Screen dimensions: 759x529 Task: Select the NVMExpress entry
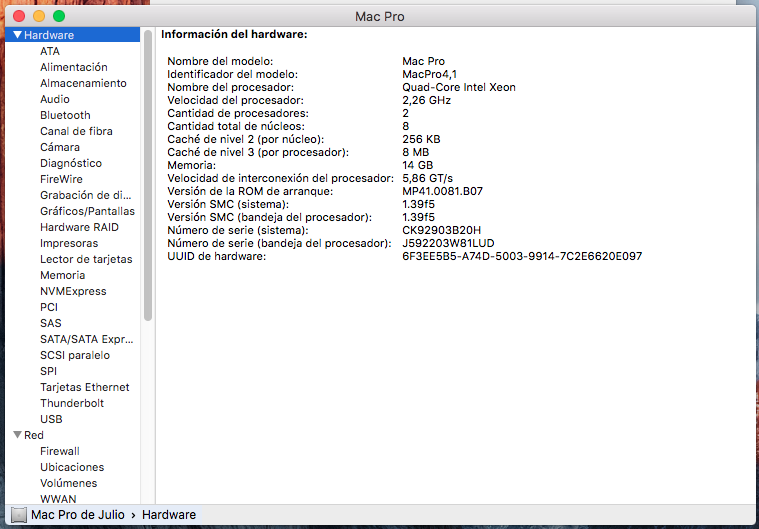tap(73, 290)
